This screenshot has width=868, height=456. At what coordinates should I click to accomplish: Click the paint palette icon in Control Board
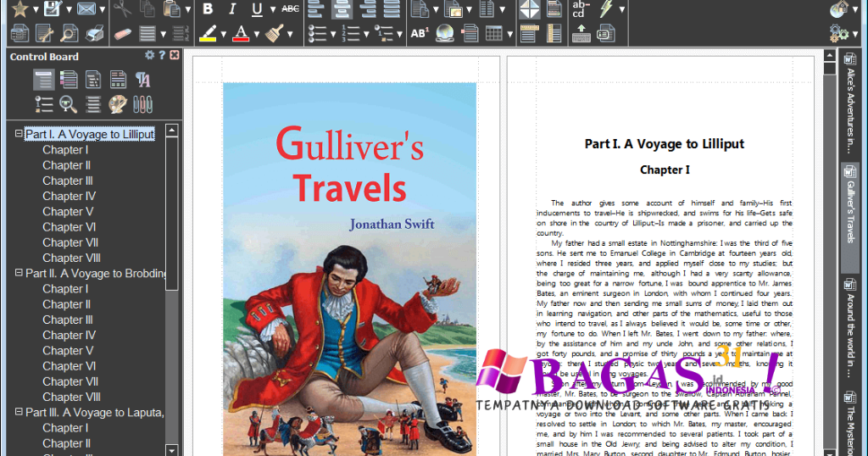pos(117,104)
